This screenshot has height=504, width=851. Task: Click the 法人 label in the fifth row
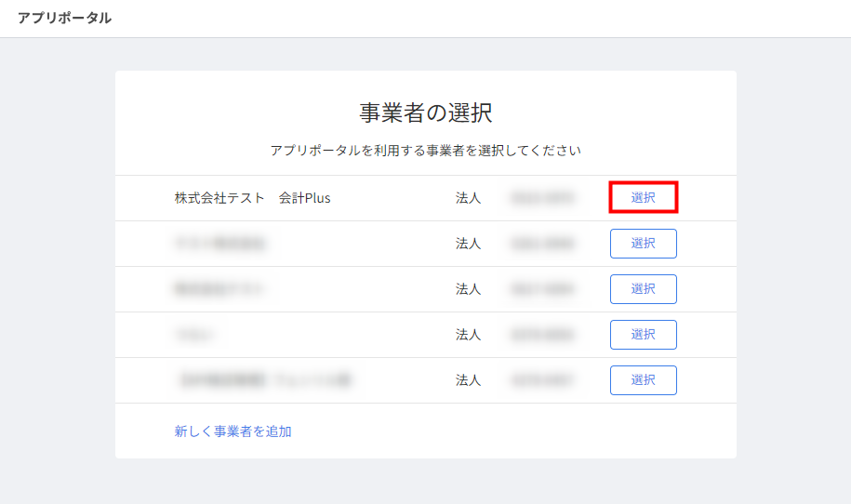pos(468,380)
